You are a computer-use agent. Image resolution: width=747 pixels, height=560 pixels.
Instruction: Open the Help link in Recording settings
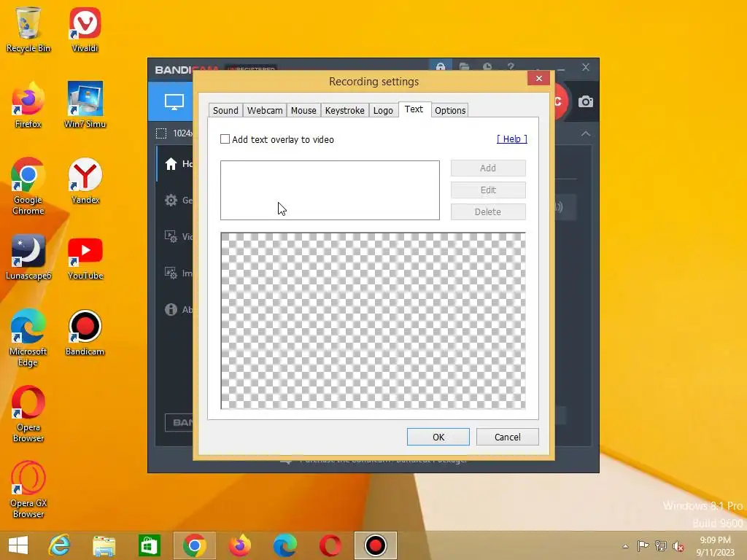coord(511,139)
